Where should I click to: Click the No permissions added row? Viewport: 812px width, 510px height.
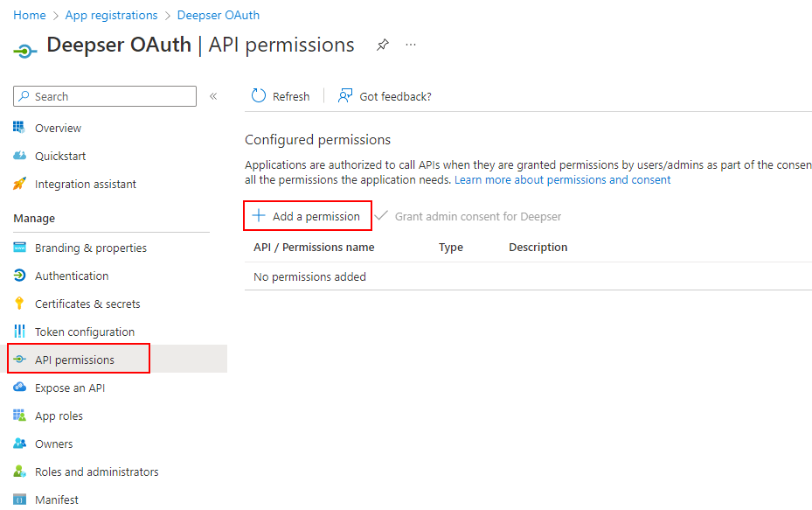coord(528,276)
